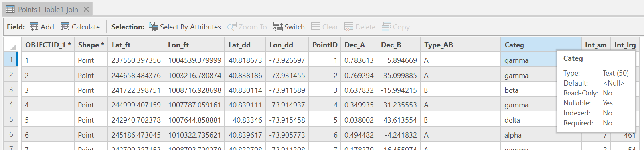This screenshot has height=150, width=644.
Task: Select row 3 by its row header
Action: coord(11,90)
